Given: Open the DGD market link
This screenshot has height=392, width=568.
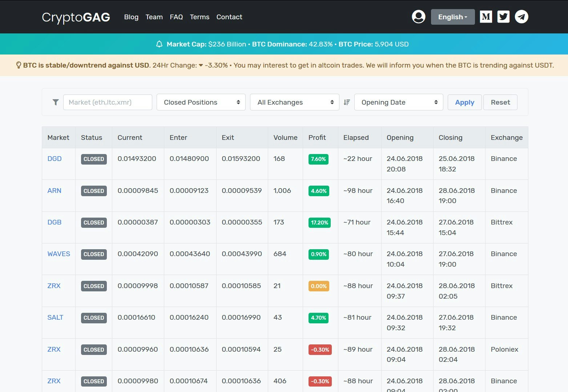Looking at the screenshot, I should point(54,158).
